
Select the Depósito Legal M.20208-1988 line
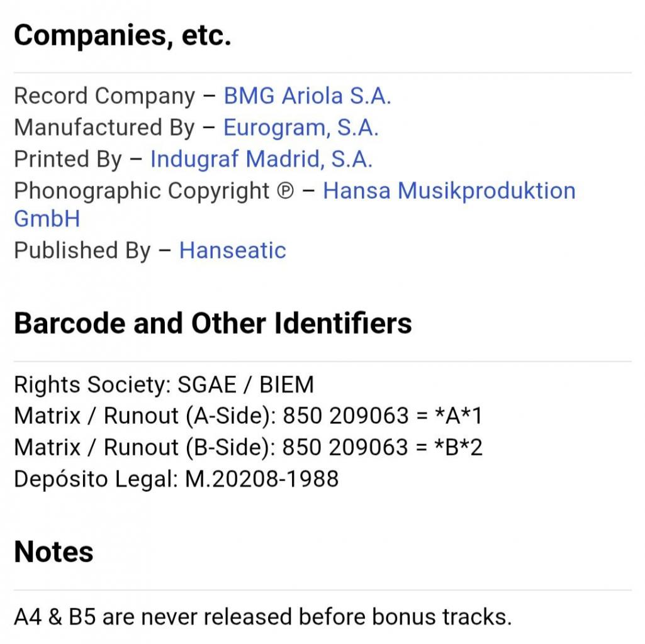pyautogui.click(x=176, y=479)
